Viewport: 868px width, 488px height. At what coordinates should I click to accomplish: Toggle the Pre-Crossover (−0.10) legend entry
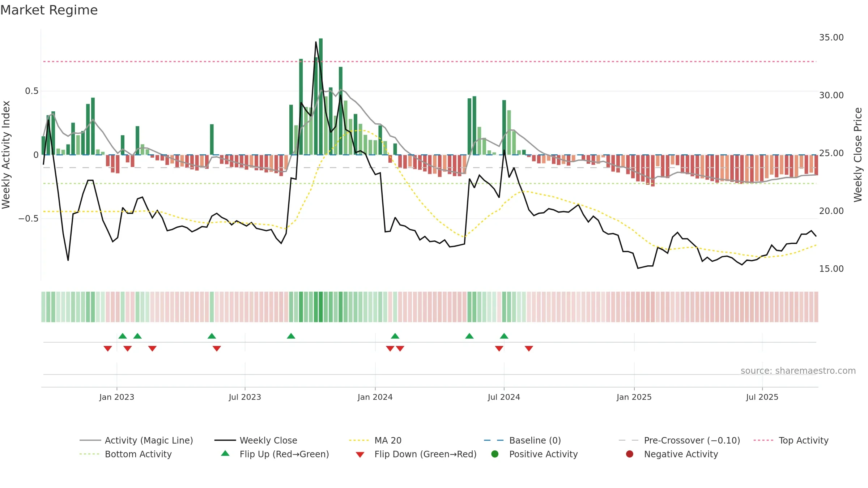coord(679,440)
